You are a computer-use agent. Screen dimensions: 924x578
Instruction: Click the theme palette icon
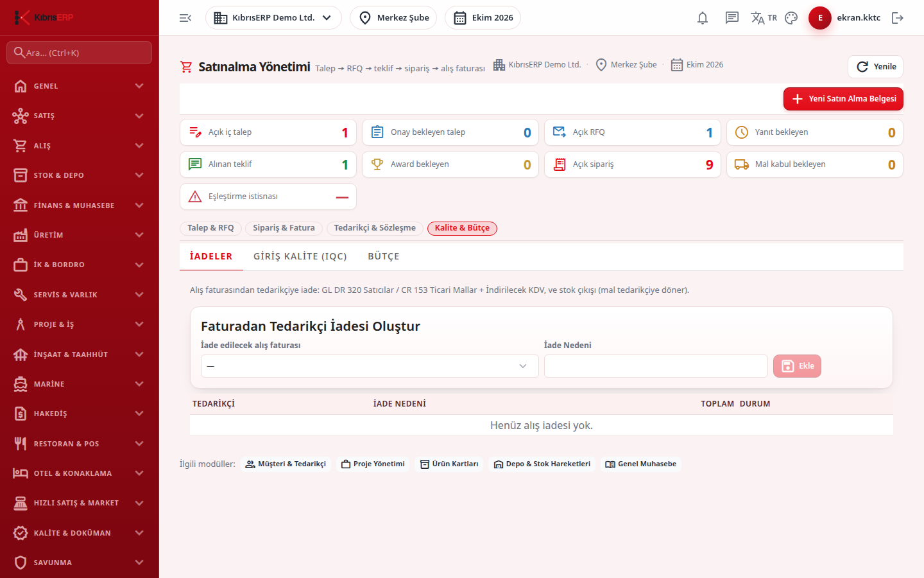791,18
